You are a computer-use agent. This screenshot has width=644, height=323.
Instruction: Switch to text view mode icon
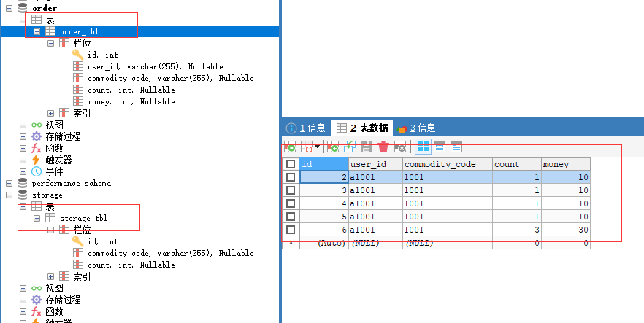click(456, 147)
